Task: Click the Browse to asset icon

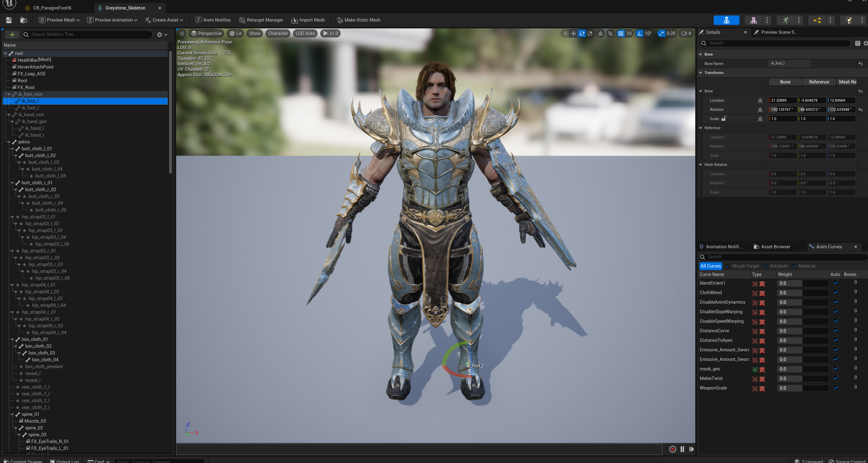Action: click(x=24, y=20)
